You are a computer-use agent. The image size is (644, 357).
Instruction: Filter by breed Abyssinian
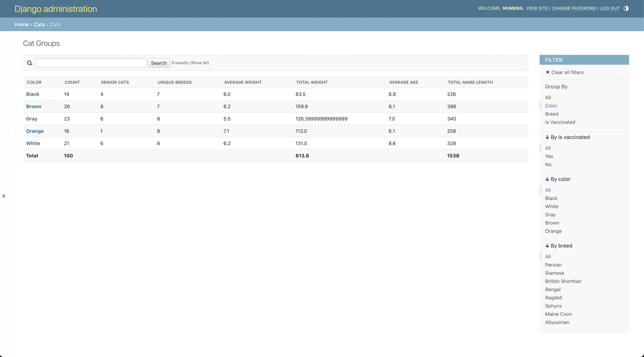coord(557,322)
